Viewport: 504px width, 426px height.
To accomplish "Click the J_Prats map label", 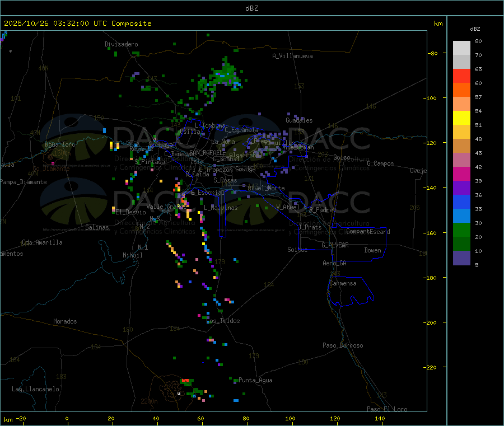I will (x=310, y=227).
